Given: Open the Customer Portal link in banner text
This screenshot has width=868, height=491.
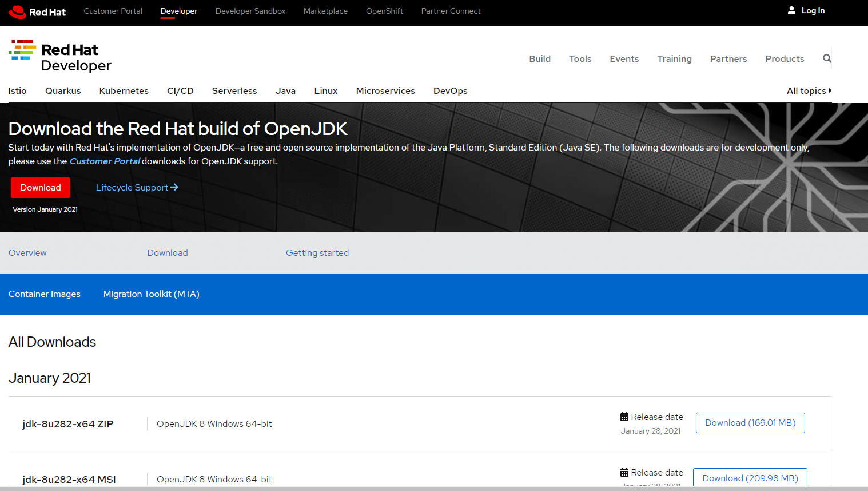Looking at the screenshot, I should coord(105,161).
